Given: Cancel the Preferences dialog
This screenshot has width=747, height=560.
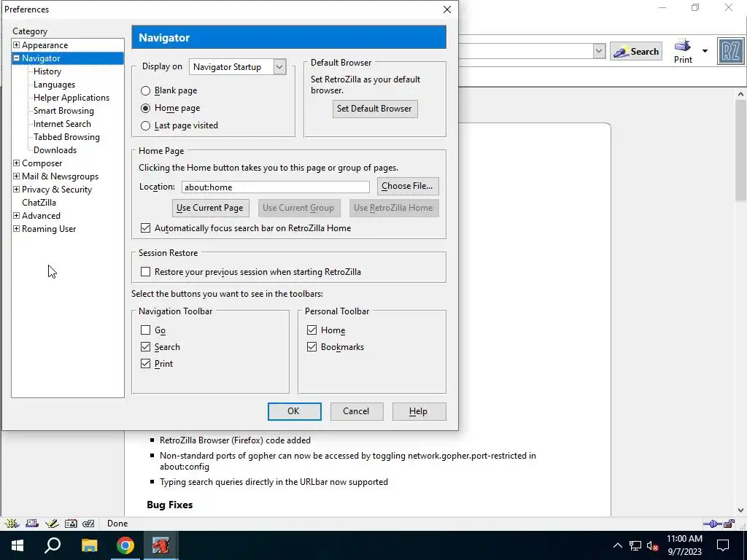Looking at the screenshot, I should click(x=356, y=411).
